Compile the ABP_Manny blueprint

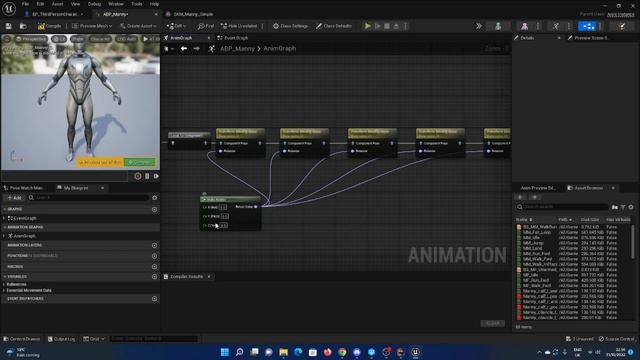point(49,26)
